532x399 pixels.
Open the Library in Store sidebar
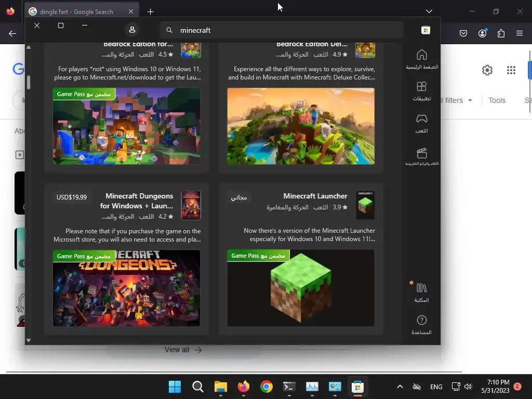(x=422, y=293)
